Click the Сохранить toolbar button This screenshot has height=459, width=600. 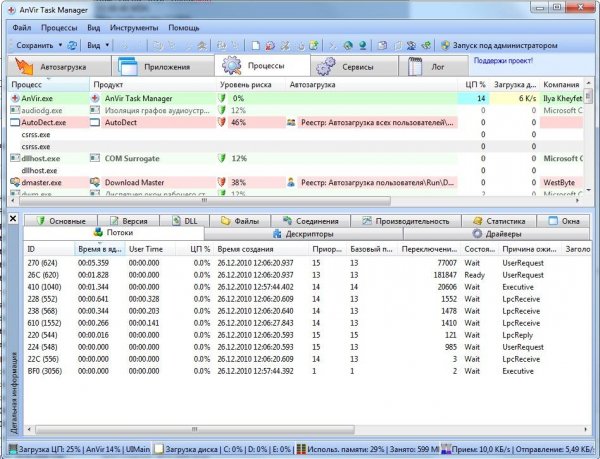tap(34, 45)
